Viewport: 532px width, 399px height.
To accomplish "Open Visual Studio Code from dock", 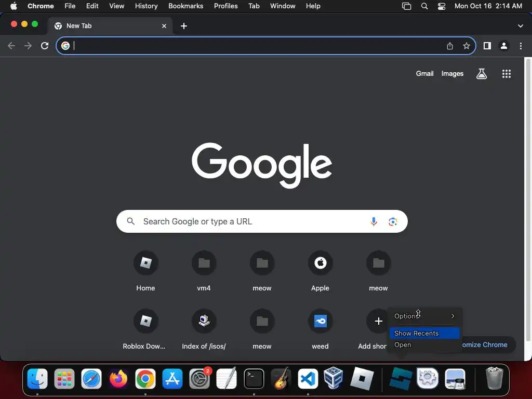I will (308, 379).
